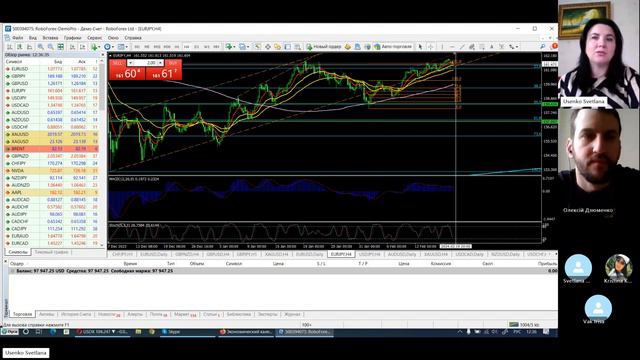Open the Вставка menu
The height and width of the screenshot is (360, 640).
(50, 38)
